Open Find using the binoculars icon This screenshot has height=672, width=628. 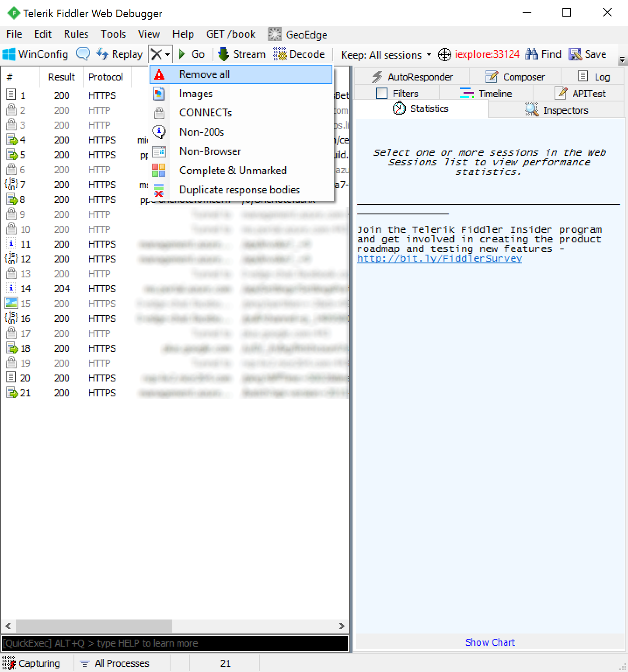[531, 54]
